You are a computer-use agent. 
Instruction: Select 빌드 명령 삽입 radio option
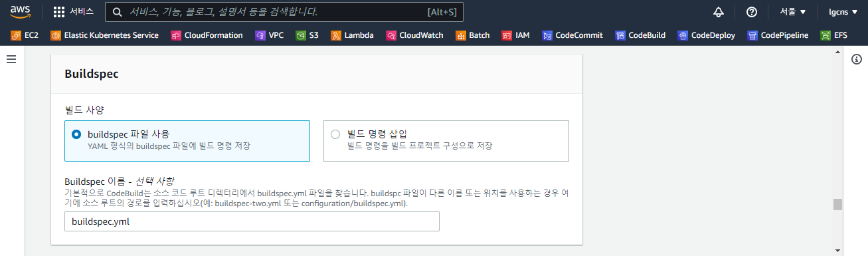pos(446,141)
